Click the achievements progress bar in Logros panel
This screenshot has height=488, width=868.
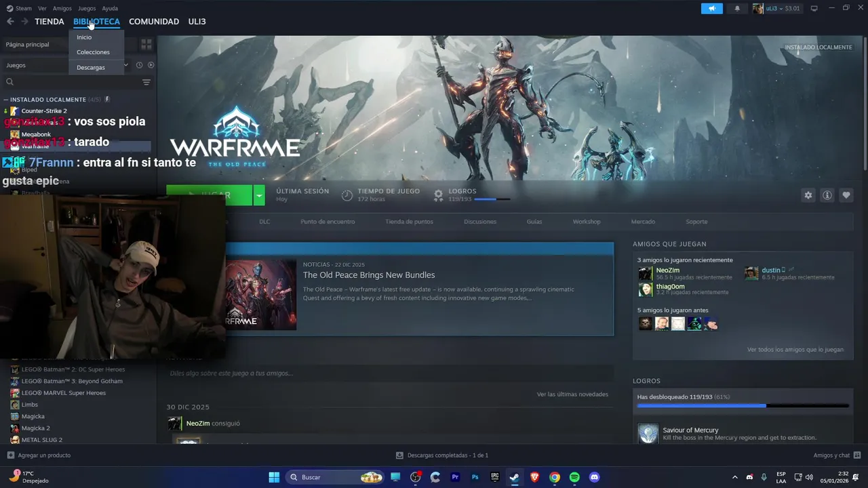[x=743, y=406]
